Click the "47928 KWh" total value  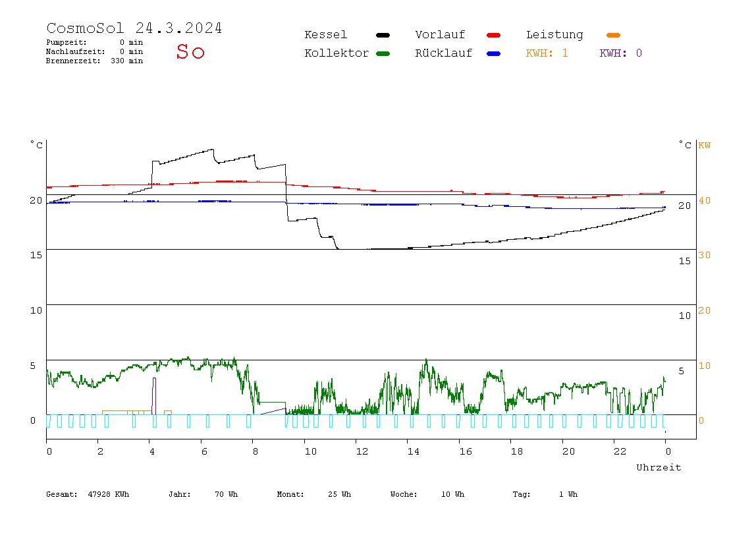pos(109,494)
